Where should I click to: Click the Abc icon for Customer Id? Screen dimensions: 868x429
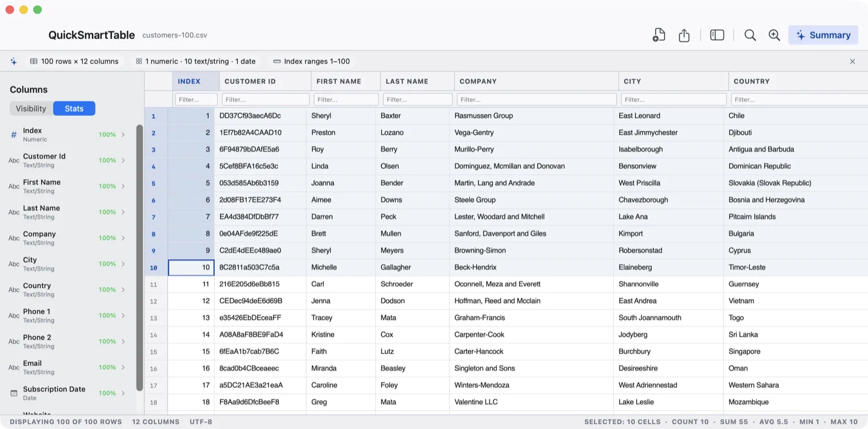coord(14,160)
